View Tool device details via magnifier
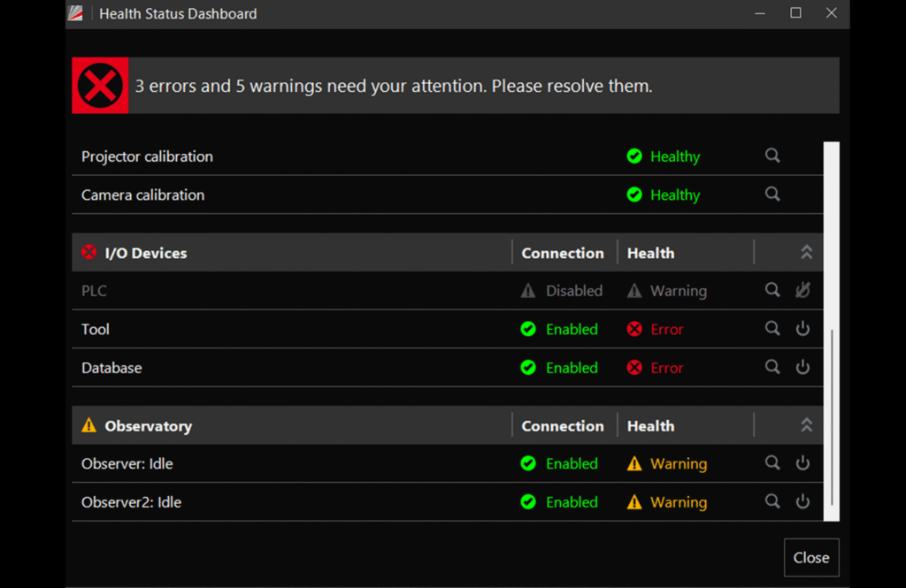This screenshot has width=906, height=588. [772, 329]
